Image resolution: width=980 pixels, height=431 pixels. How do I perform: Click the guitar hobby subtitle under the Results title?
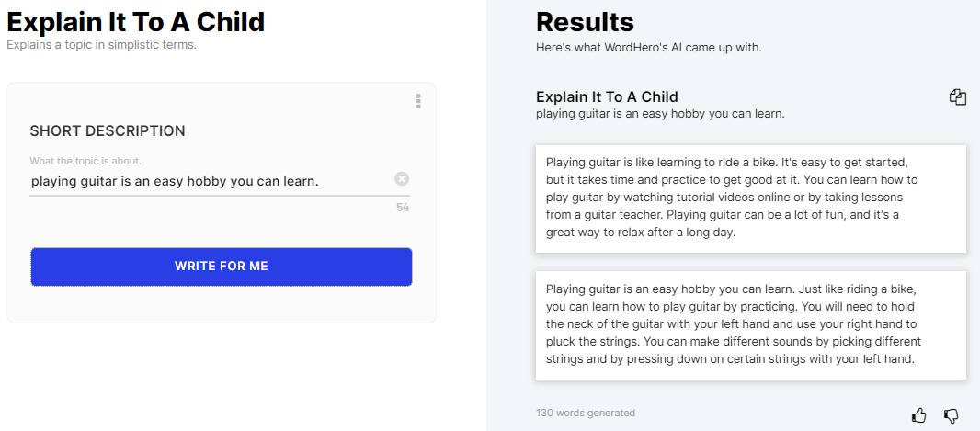659,114
